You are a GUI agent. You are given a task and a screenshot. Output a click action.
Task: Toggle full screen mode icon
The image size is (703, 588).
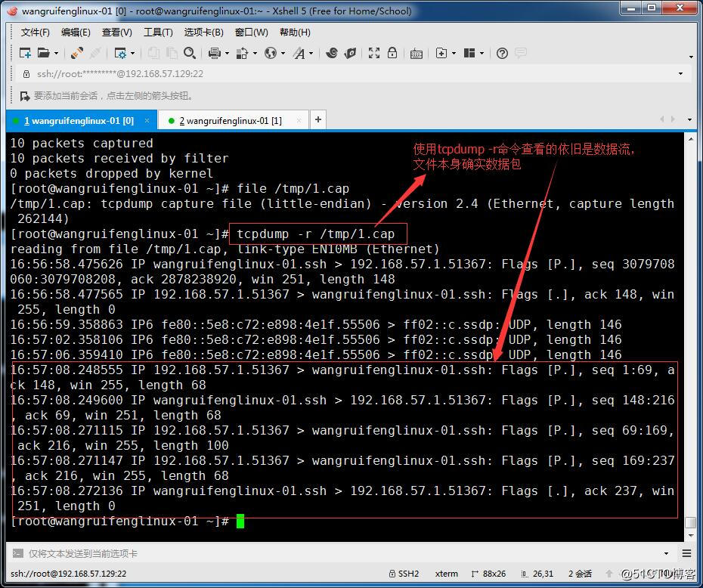pyautogui.click(x=374, y=54)
